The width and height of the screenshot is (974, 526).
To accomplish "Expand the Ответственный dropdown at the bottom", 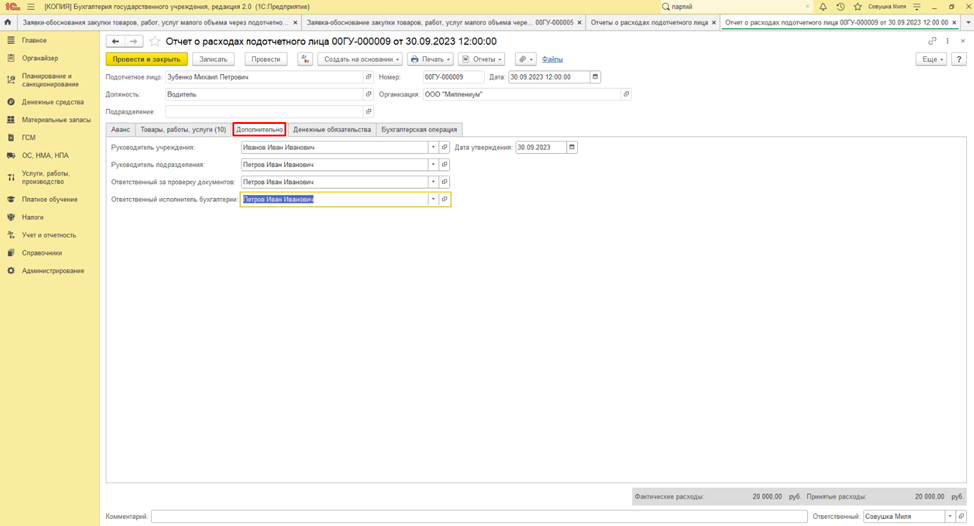I will [x=950, y=517].
